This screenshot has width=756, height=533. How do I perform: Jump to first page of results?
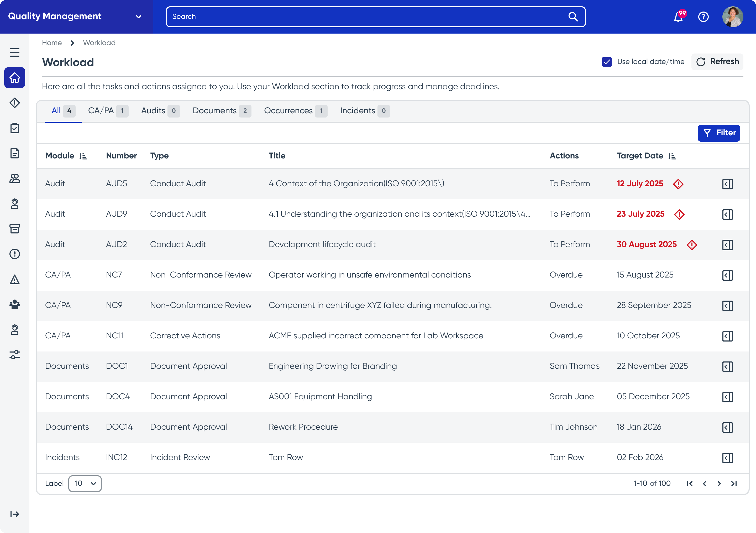pos(690,483)
